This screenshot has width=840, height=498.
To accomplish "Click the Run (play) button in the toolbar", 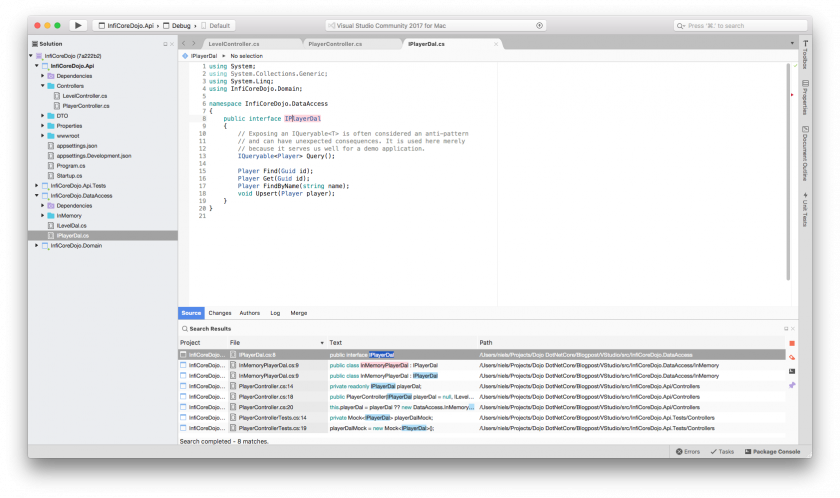I will coord(78,25).
